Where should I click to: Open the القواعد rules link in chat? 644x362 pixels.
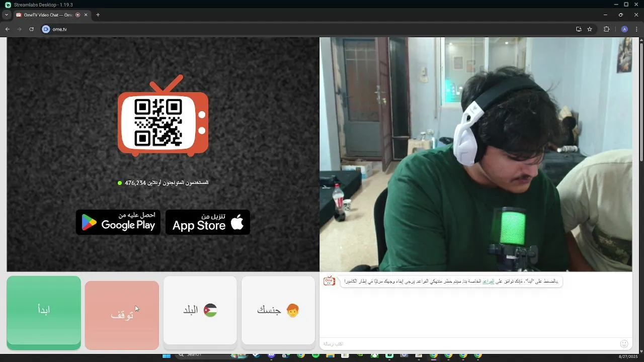(488, 282)
